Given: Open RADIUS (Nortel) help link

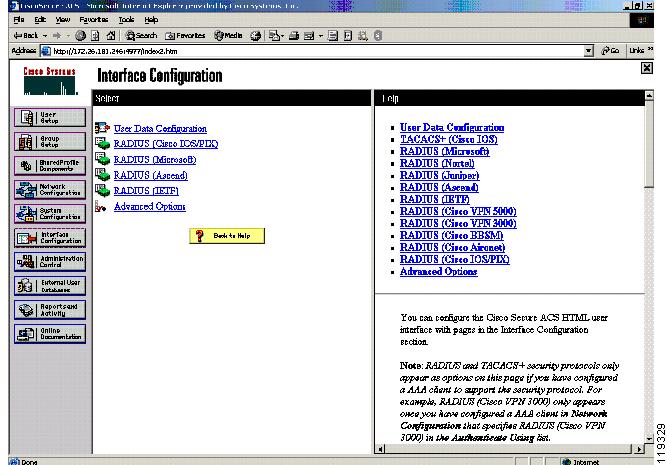Looking at the screenshot, I should coord(437,163).
